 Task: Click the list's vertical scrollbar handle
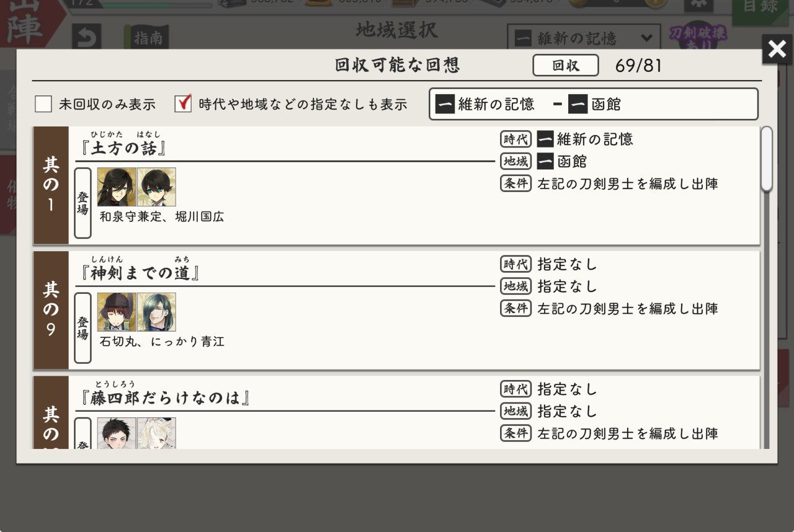(x=767, y=159)
